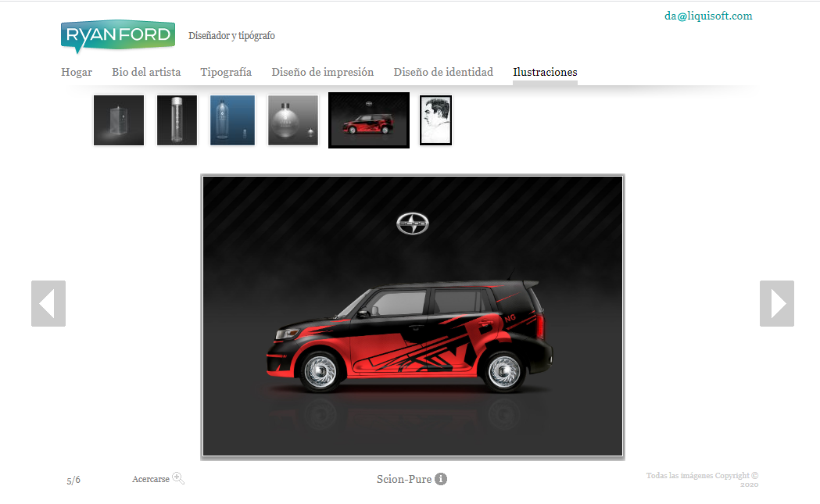The width and height of the screenshot is (820, 504).
Task: Click the Acercarse zoom link
Action: 151,479
